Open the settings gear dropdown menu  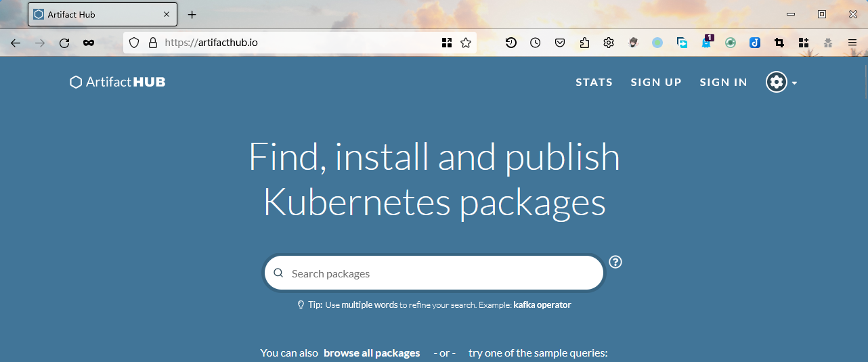pos(781,82)
